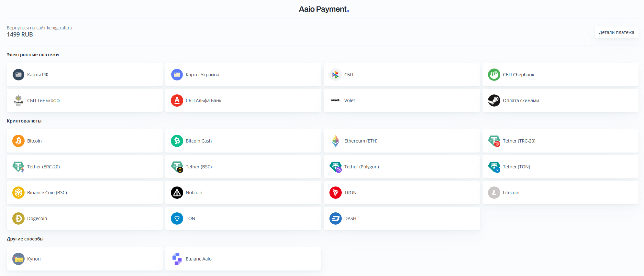Pick the yellow Binance Coin icon
The width and height of the screenshot is (644, 276).
(x=18, y=193)
